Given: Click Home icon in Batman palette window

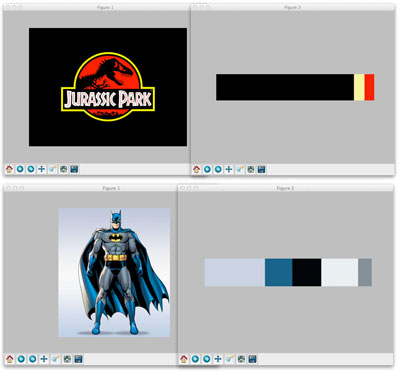Looking at the screenshot, I should coord(184,359).
